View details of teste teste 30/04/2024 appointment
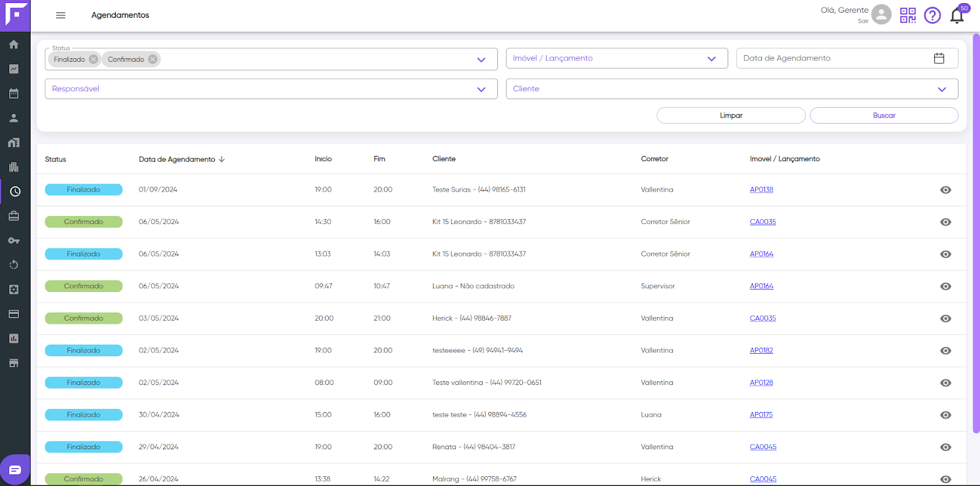980x486 pixels. click(946, 415)
